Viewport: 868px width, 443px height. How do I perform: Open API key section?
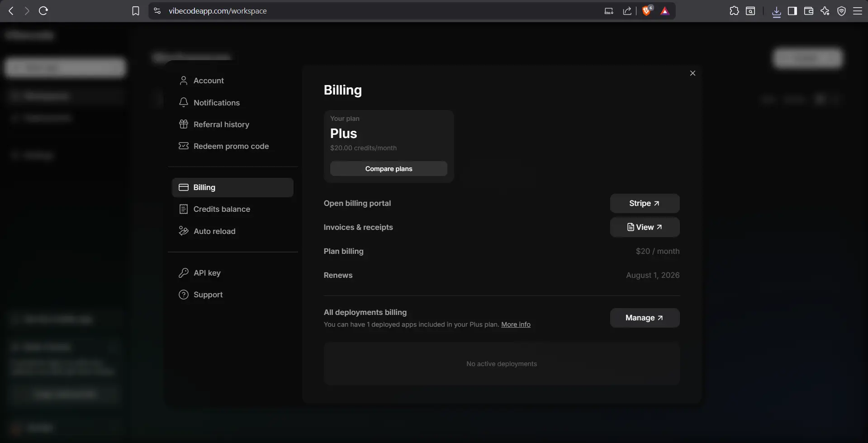point(232,273)
